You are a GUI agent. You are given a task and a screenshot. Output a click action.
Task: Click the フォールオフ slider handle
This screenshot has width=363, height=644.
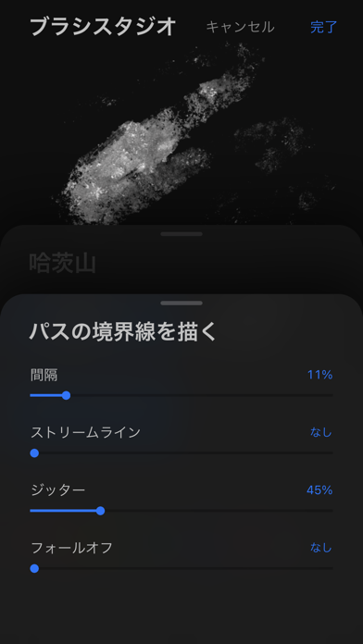[x=34, y=568]
